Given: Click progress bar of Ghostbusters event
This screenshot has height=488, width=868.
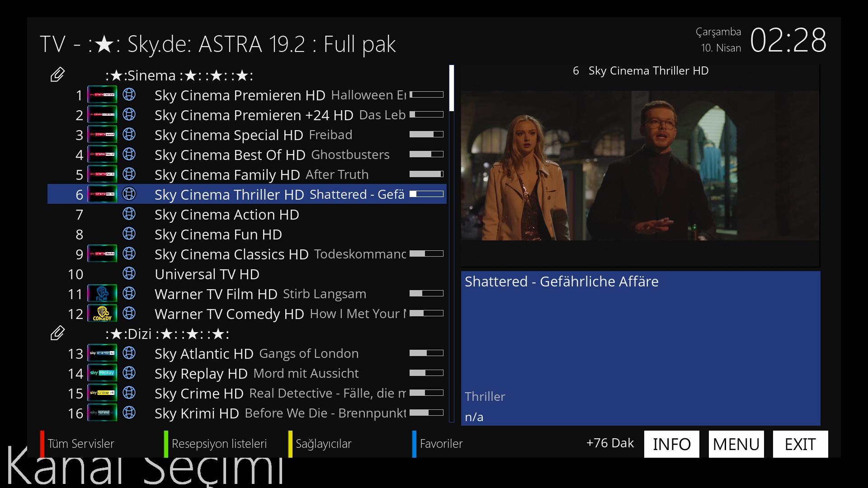Looking at the screenshot, I should (426, 155).
